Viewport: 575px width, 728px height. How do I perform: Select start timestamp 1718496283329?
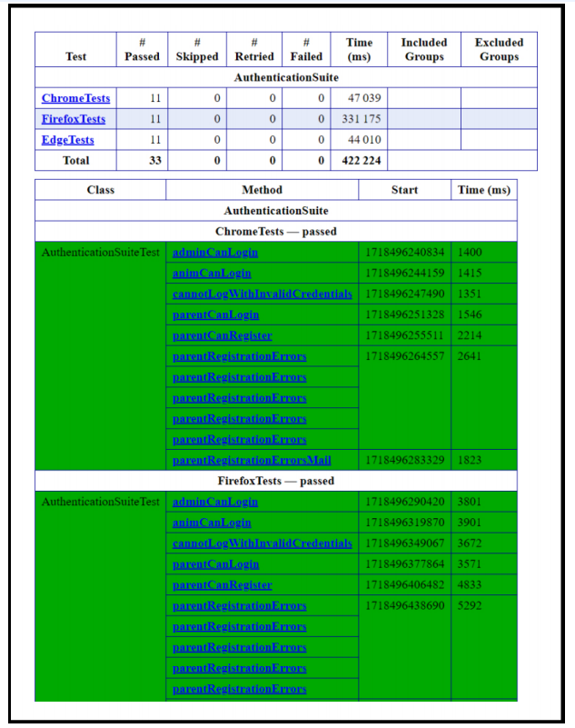point(405,461)
